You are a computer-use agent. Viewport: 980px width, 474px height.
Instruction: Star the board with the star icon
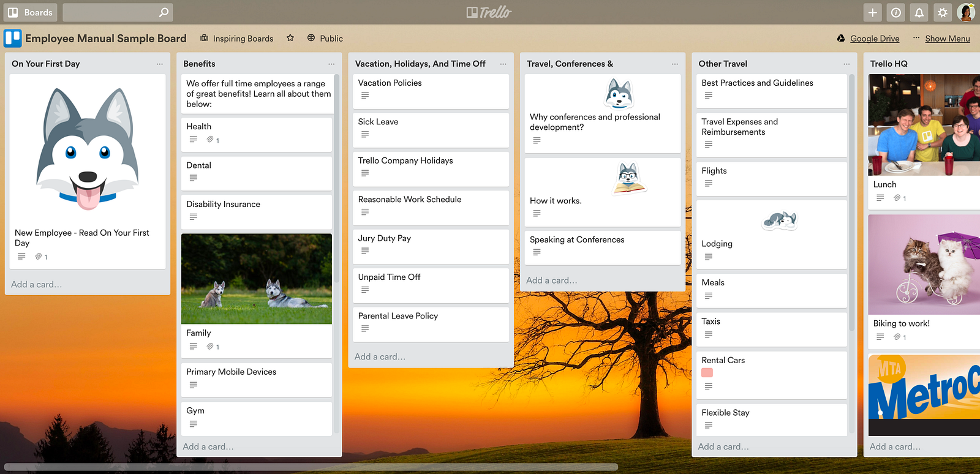tap(290, 38)
